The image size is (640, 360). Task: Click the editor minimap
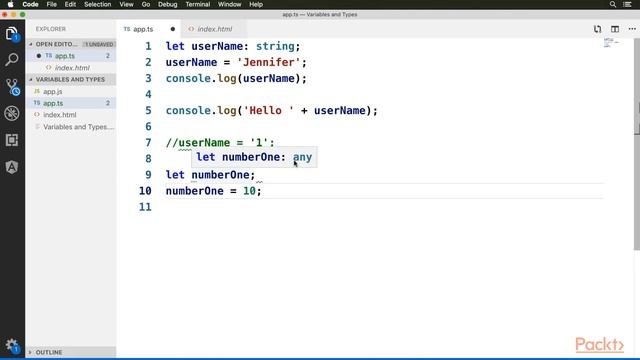(x=611, y=42)
